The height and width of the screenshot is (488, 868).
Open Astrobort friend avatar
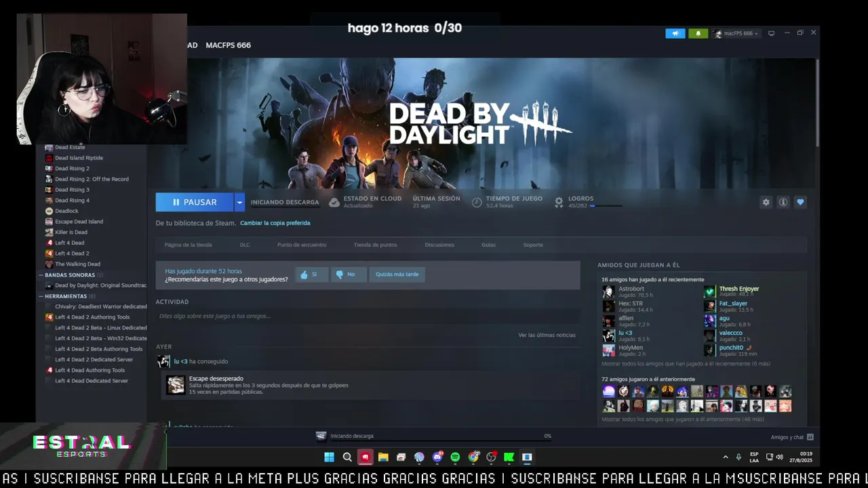608,292
